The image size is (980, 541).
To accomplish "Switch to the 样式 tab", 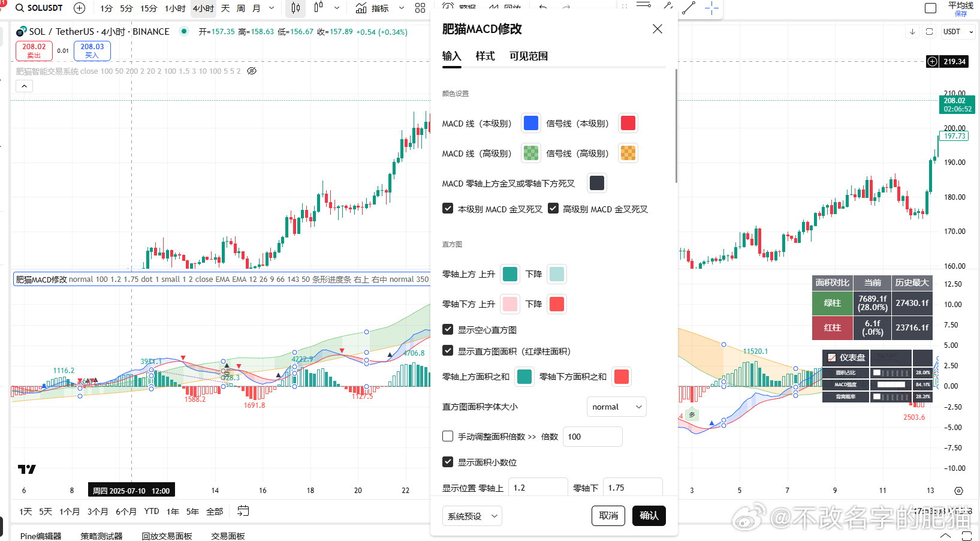I will [485, 56].
